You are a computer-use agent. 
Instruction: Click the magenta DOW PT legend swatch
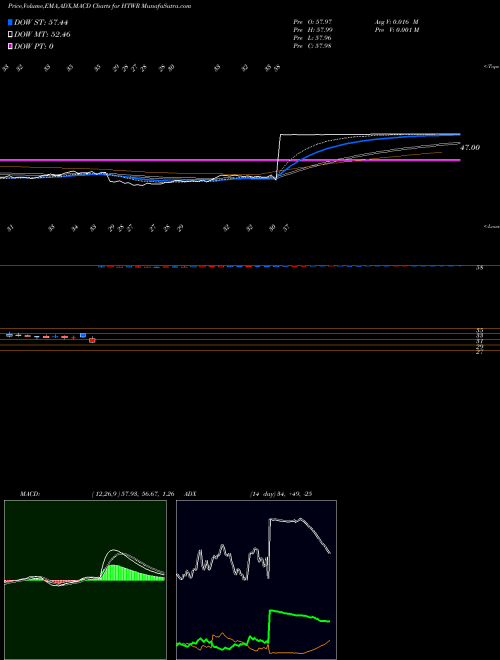[10, 46]
